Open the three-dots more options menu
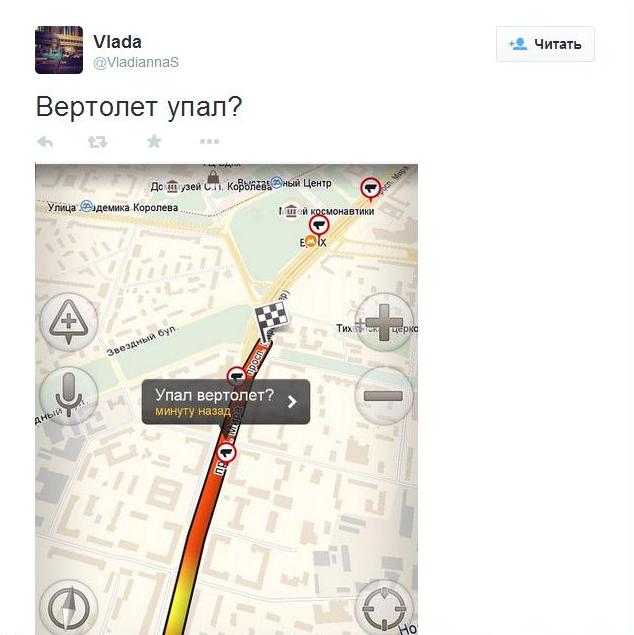This screenshot has width=634, height=635. 209,141
